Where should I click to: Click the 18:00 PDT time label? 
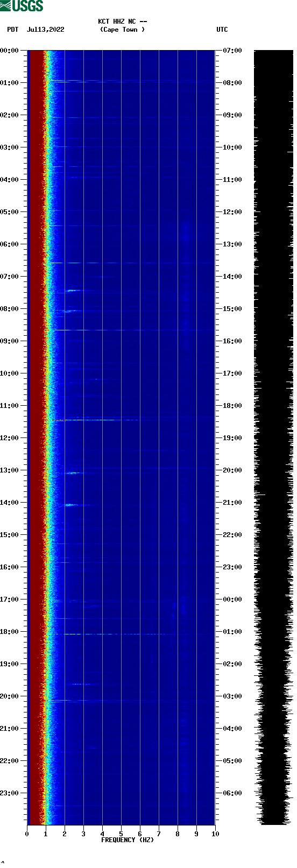point(10,632)
